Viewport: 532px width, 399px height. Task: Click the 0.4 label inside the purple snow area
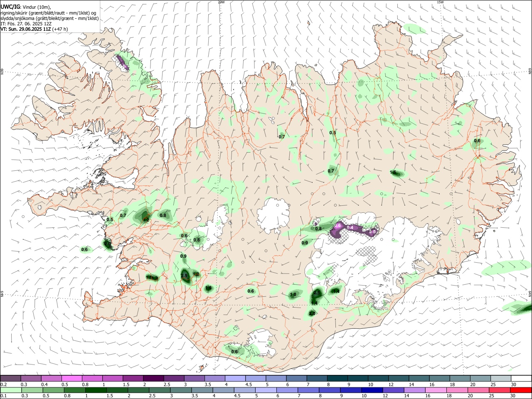350,227
